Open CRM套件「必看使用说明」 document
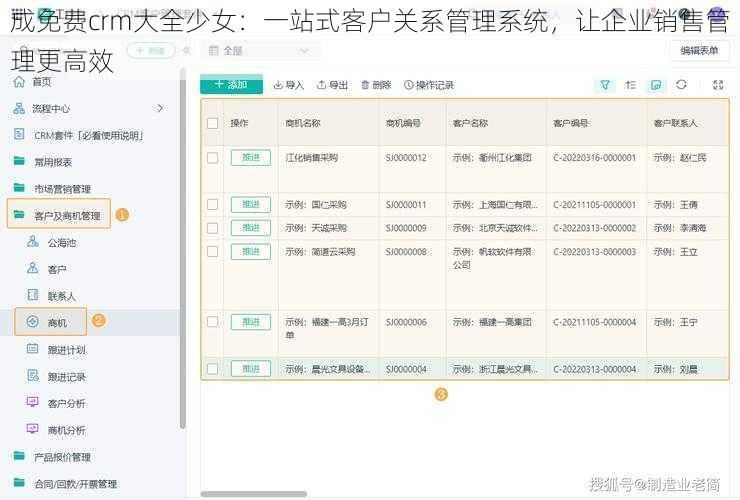This screenshot has height=500, width=740. [88, 136]
